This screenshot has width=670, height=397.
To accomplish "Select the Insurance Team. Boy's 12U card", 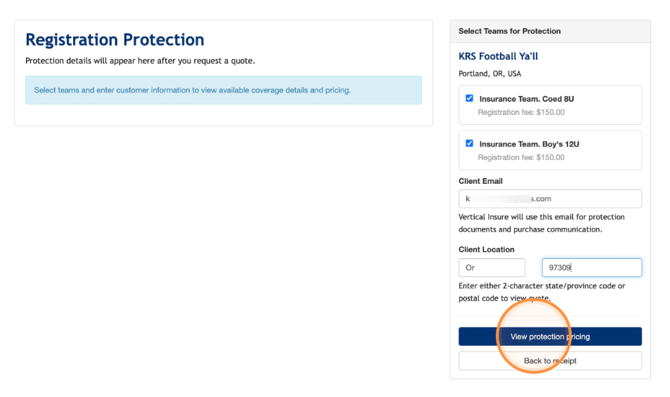I will pos(550,150).
